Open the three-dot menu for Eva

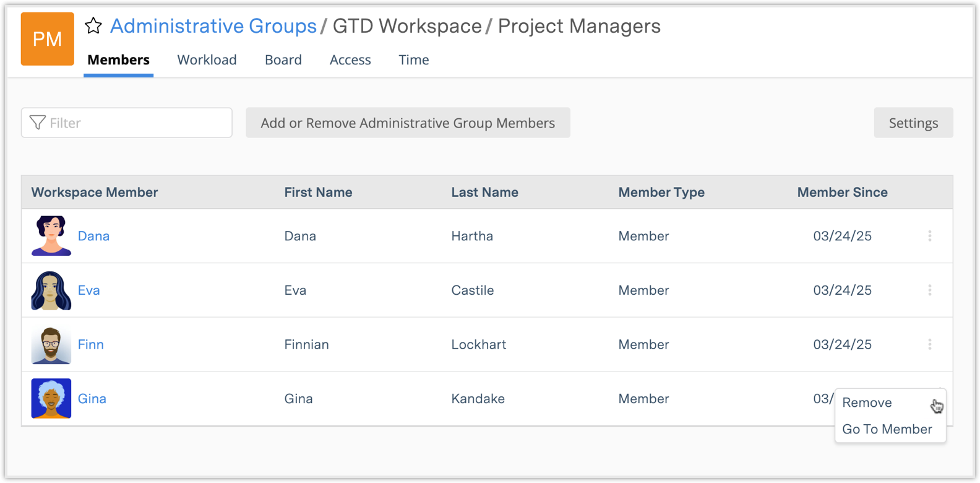coord(929,290)
